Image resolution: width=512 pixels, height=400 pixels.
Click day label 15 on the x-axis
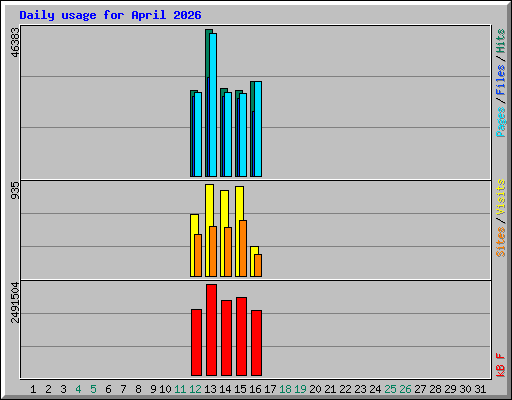240,389
